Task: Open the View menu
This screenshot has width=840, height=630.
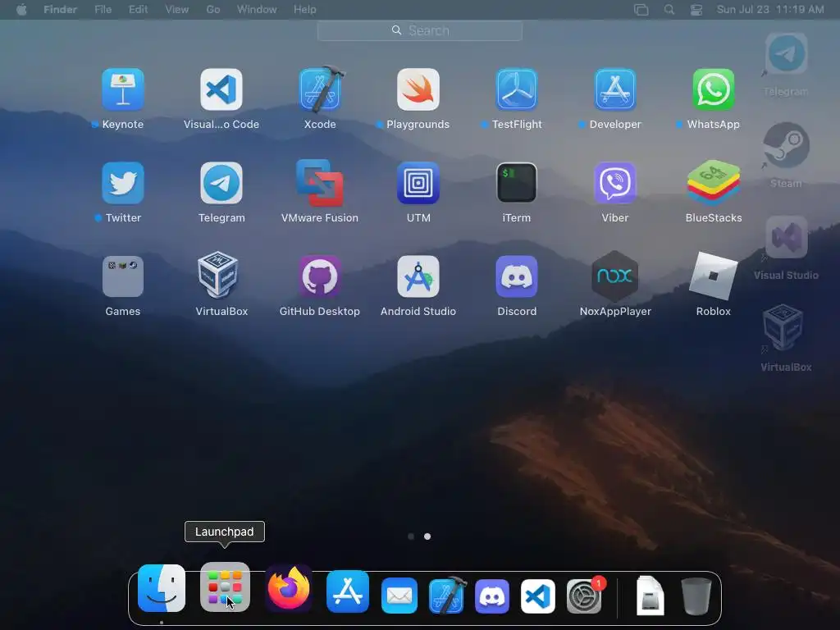Action: 177,10
